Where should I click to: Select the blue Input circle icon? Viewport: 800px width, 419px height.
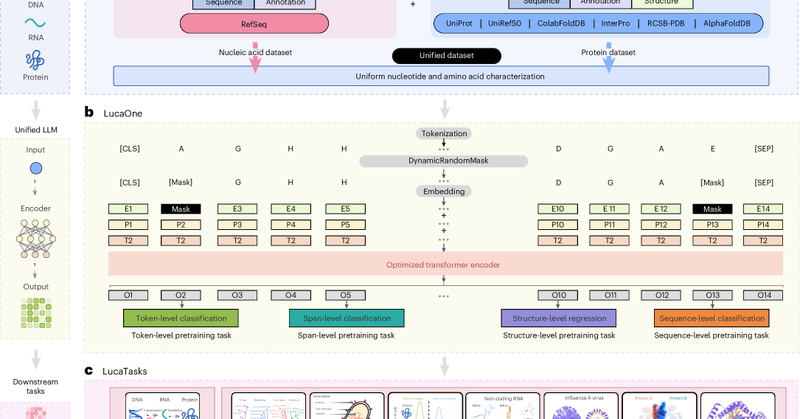36,168
